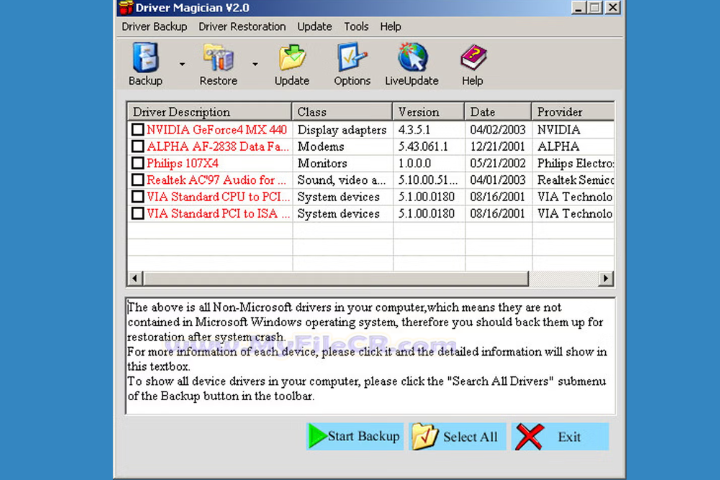720x480 pixels.
Task: Check the NVIDIA GeForce4 MX 440 box
Action: 138,130
